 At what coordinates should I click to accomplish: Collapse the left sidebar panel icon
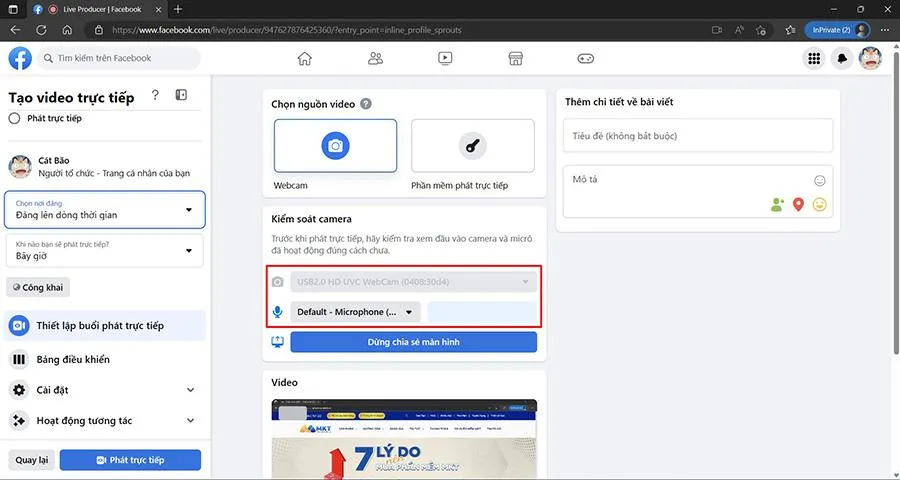point(181,95)
